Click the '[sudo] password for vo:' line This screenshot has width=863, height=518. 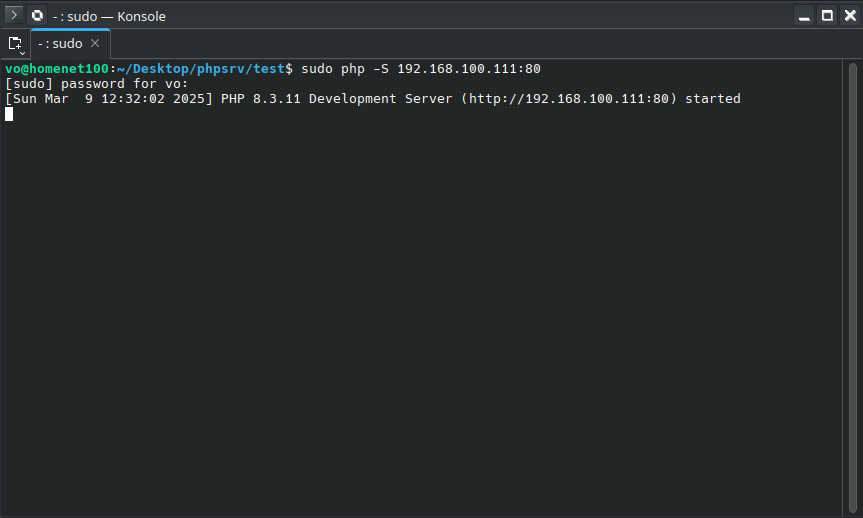click(96, 84)
